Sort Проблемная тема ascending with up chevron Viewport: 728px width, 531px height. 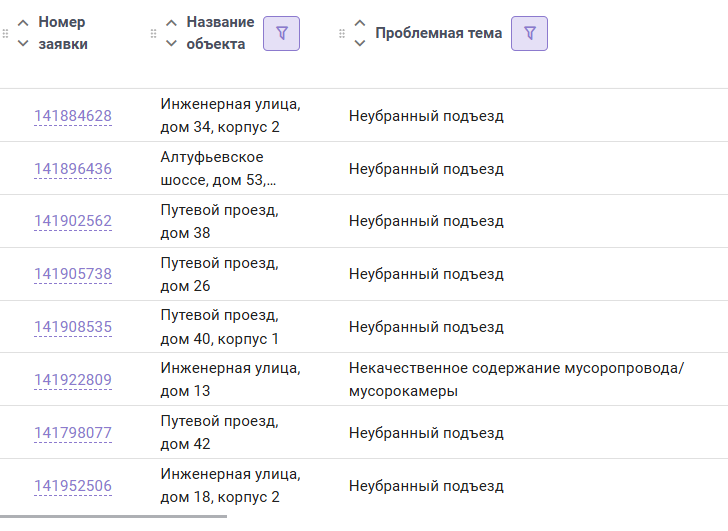pos(360,23)
